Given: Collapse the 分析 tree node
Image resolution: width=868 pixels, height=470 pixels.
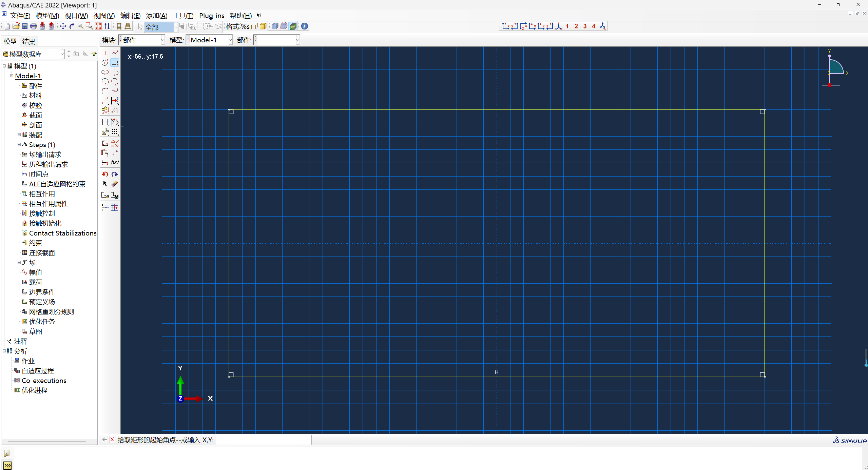Looking at the screenshot, I should (x=4, y=351).
